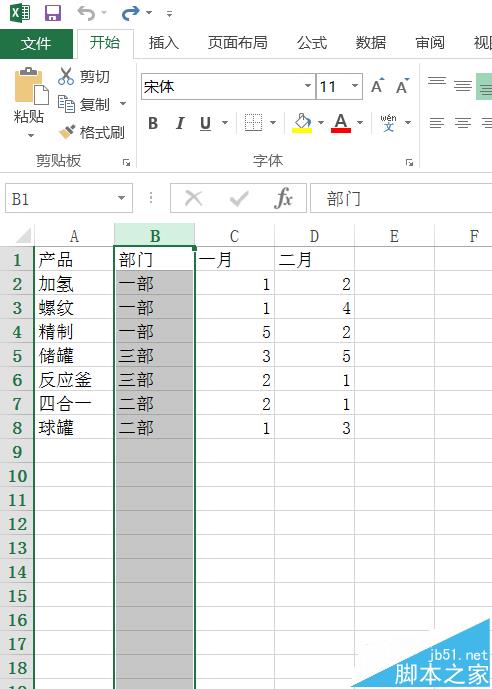Viewport: 492px width, 689px height.
Task: Select row 5 header
Action: (x=17, y=356)
